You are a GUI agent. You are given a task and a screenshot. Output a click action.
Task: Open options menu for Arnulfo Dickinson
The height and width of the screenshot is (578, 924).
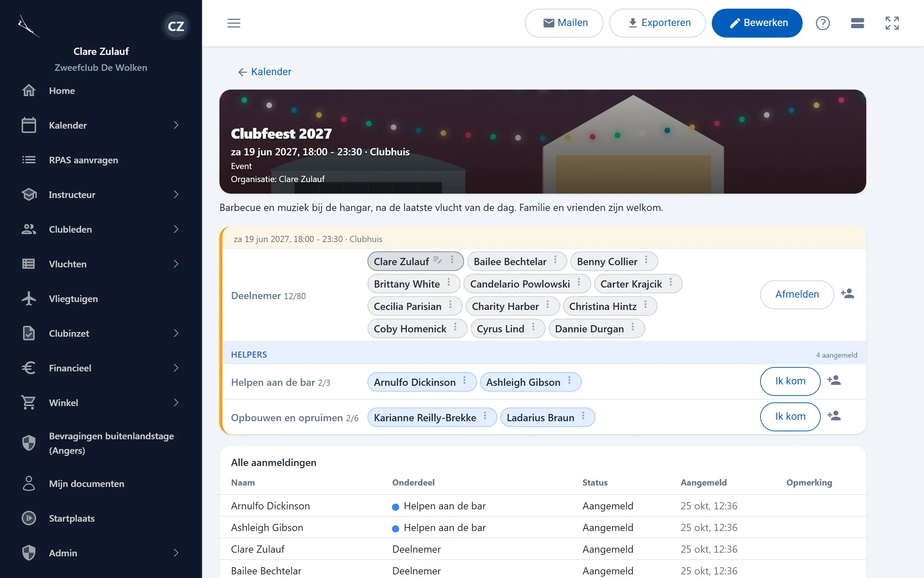(464, 380)
